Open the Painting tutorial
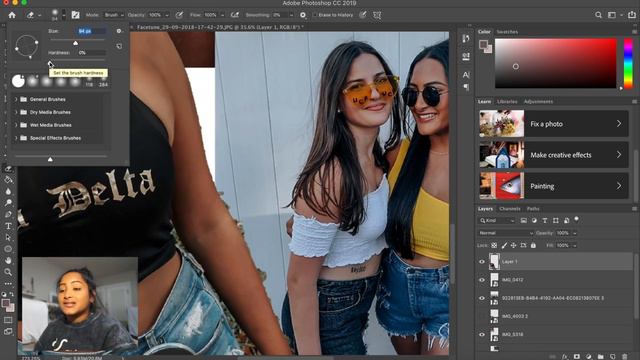The image size is (640, 360). pyautogui.click(x=554, y=186)
